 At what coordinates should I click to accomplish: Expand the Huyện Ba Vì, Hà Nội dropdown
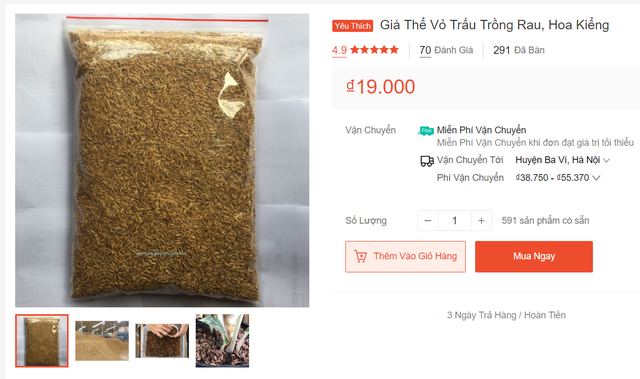click(x=562, y=160)
